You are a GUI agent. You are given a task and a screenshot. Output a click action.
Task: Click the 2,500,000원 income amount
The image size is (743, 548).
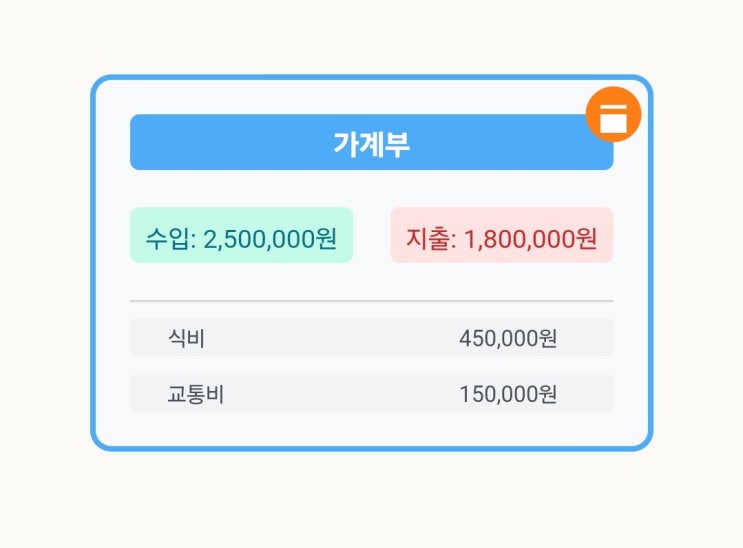click(x=271, y=238)
